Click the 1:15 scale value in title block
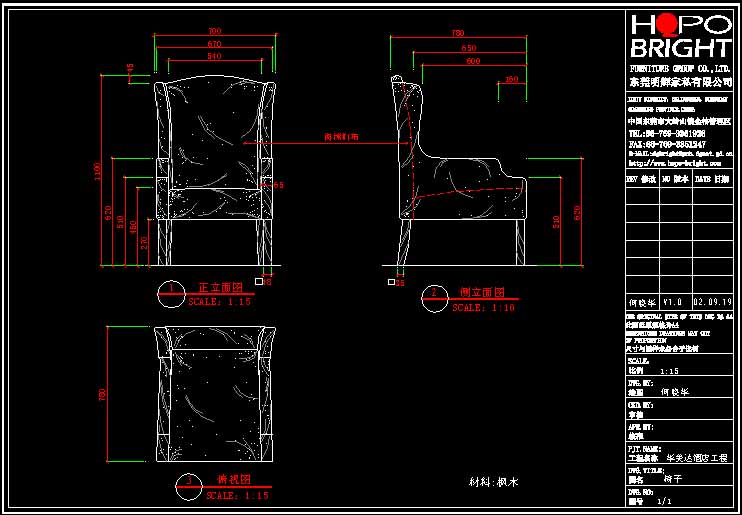This screenshot has height=515, width=742. [669, 371]
